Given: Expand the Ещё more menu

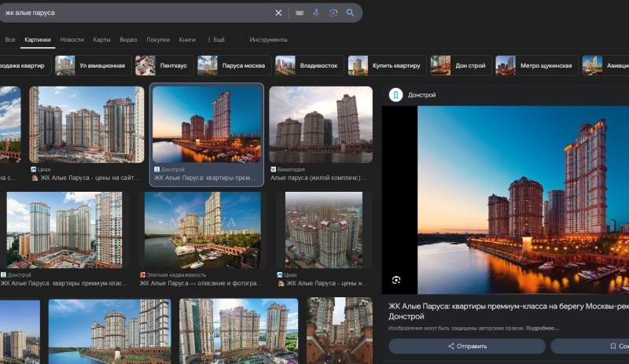Looking at the screenshot, I should click(215, 40).
